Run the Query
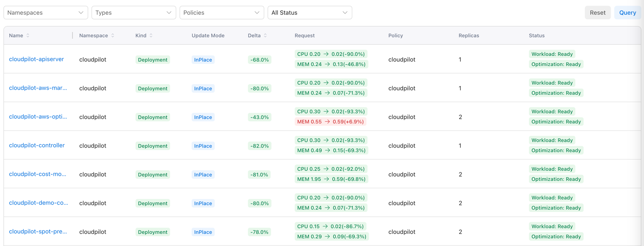 coord(627,12)
